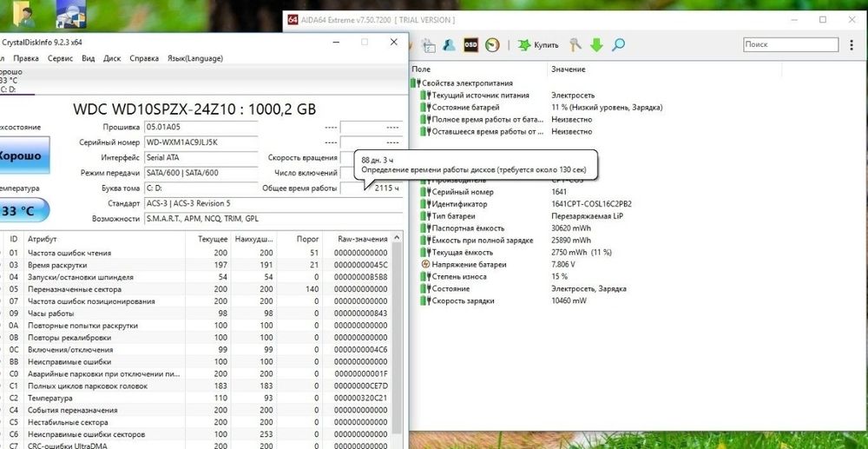868x449 pixels.
Task: Open the desktop shortcut with shield and magnifier
Action: tap(71, 14)
